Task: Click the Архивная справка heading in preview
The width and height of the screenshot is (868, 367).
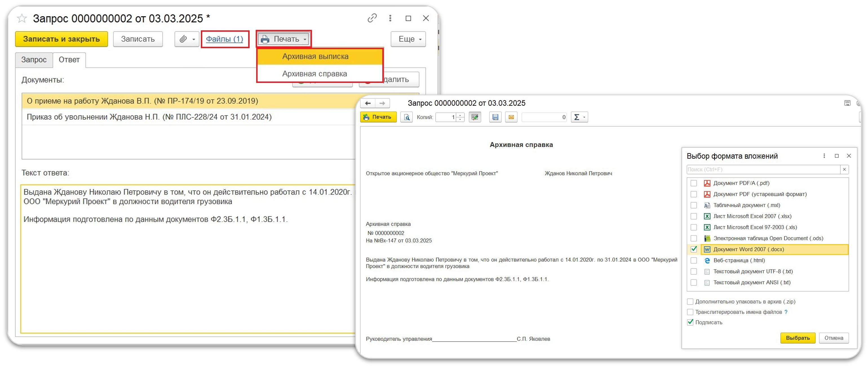Action: [521, 145]
